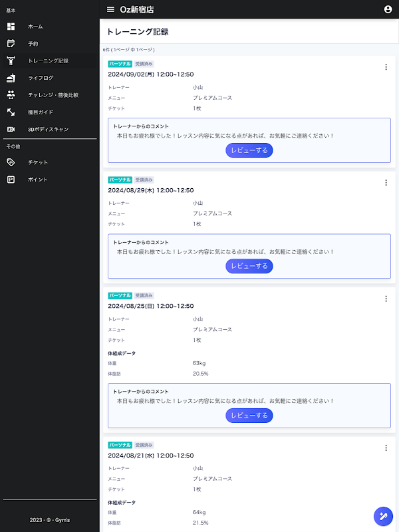Select トレーニング記録 in the sidebar menu

[x=48, y=61]
